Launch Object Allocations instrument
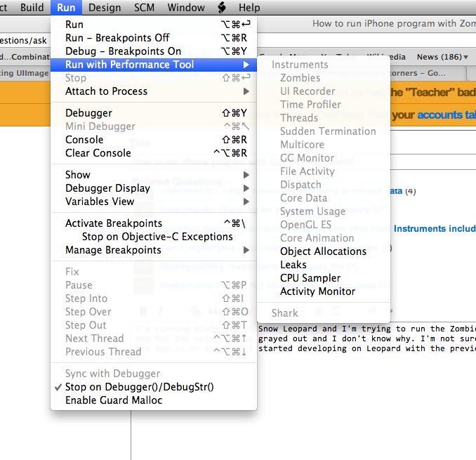 coord(324,251)
